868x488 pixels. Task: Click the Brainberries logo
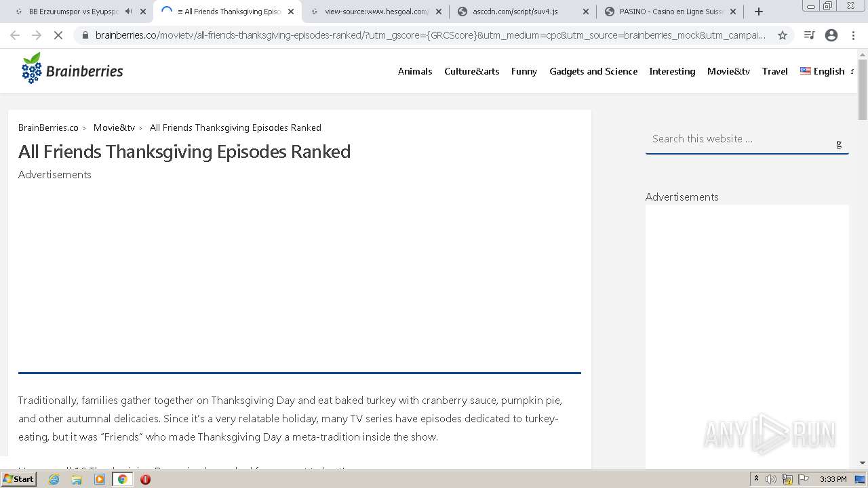[x=72, y=69]
